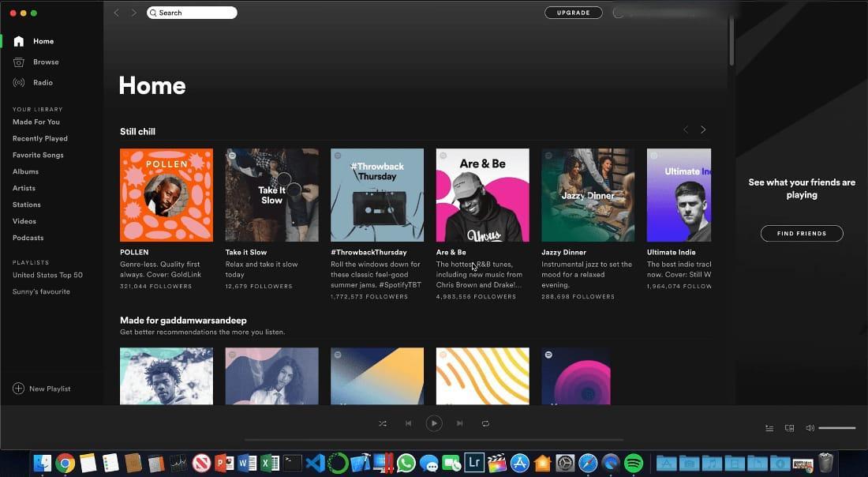Open the Take it Slow cover
The height and width of the screenshot is (477, 868).
click(x=271, y=195)
